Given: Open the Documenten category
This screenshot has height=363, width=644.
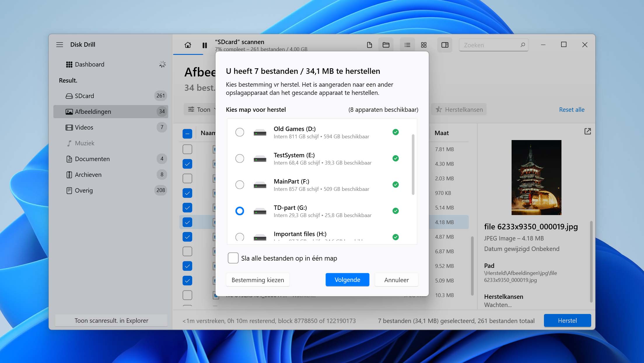Looking at the screenshot, I should click(111, 159).
